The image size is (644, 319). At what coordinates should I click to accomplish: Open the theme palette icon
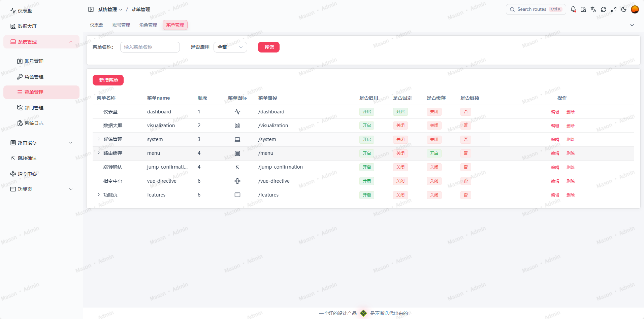[583, 9]
